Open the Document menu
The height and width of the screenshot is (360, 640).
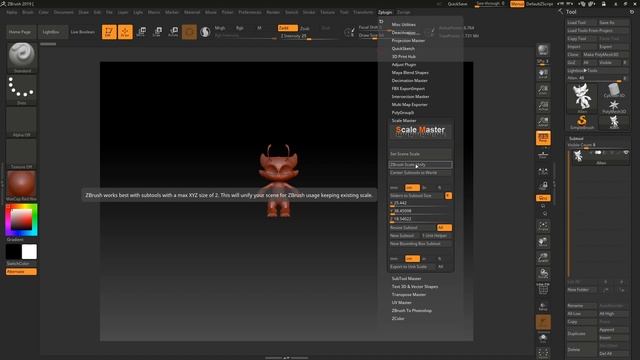point(64,12)
